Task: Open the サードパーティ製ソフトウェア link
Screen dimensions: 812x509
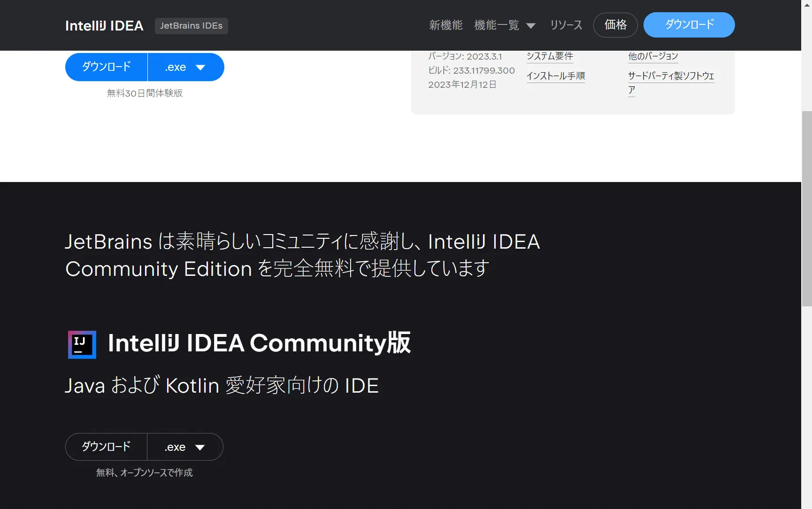Action: (x=671, y=83)
